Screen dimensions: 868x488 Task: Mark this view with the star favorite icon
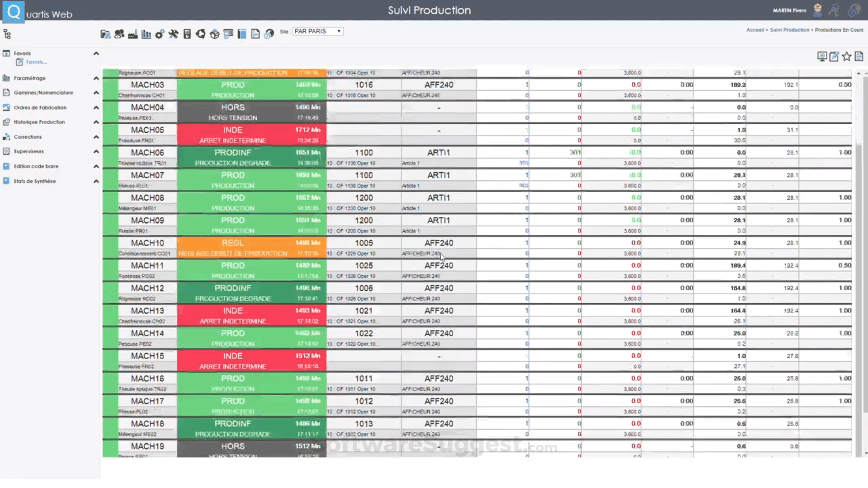pyautogui.click(x=847, y=56)
